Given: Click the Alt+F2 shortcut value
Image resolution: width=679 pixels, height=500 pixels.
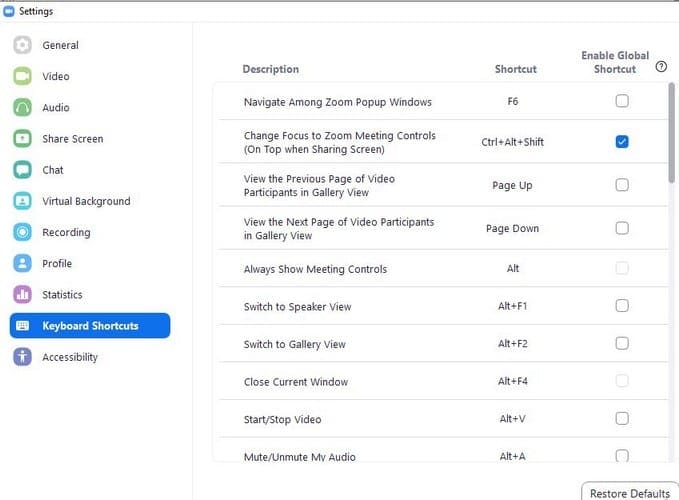Looking at the screenshot, I should tap(513, 344).
